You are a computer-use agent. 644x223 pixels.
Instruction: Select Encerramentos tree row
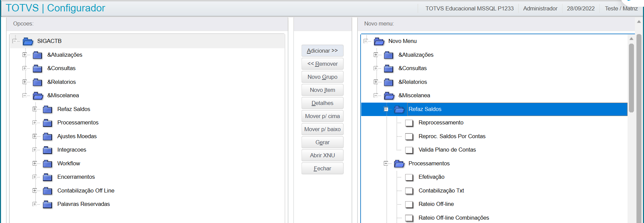tap(76, 177)
